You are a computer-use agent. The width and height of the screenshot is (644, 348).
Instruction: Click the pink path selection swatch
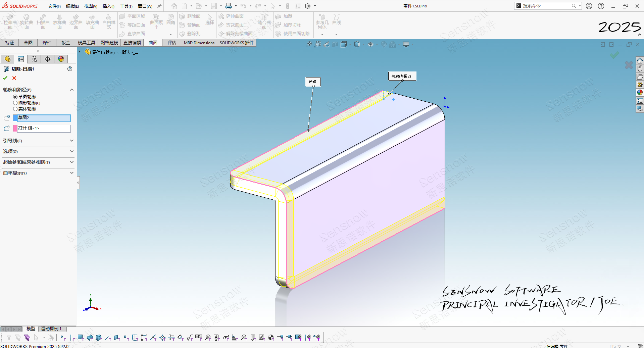15,128
